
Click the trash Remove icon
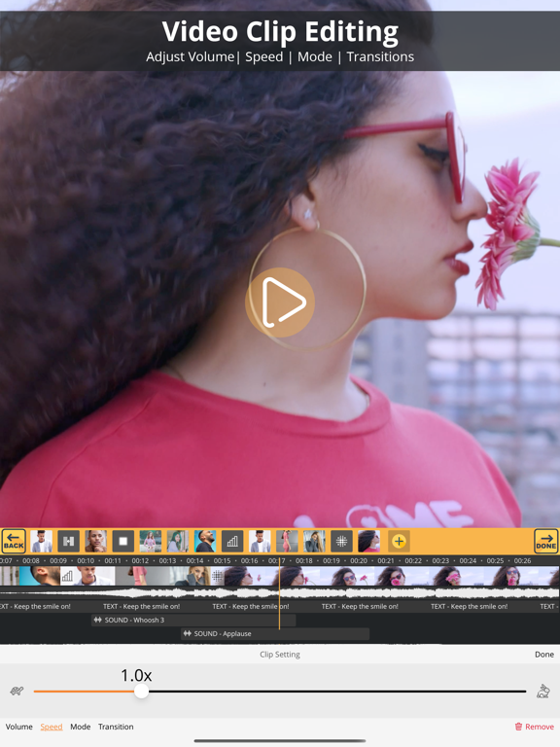(518, 727)
